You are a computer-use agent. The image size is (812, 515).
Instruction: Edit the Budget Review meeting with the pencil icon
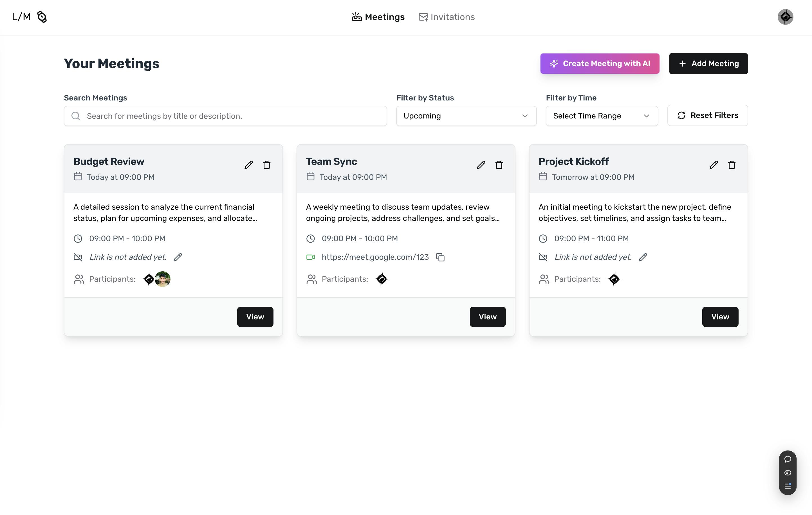(x=248, y=165)
